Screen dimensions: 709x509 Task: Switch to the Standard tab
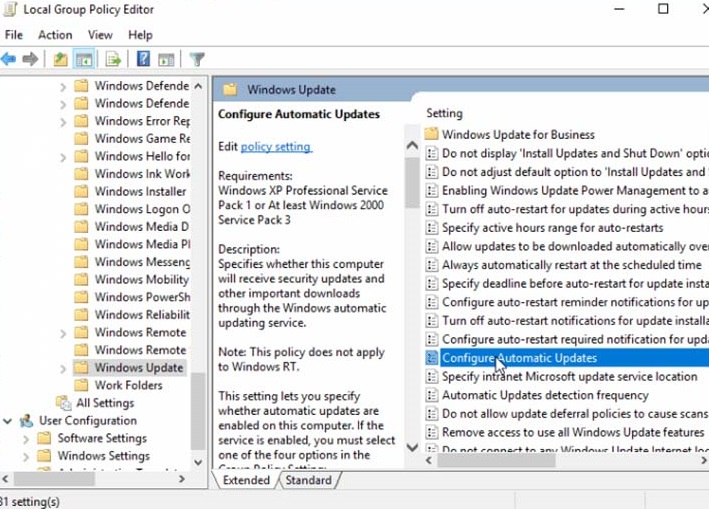tap(308, 480)
